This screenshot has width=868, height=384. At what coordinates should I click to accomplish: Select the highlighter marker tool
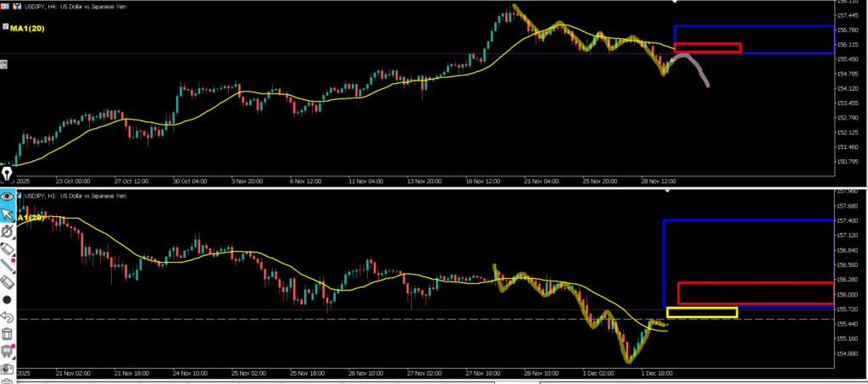coord(8,231)
